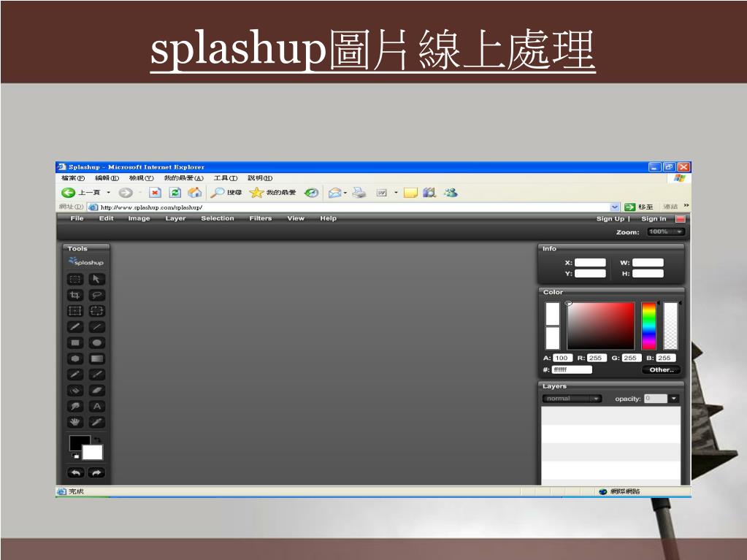
Task: Click the hex color ffffff input field
Action: coord(572,369)
